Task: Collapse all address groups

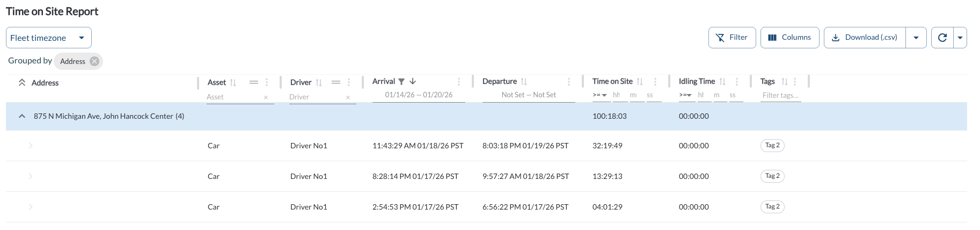Action: click(22, 83)
